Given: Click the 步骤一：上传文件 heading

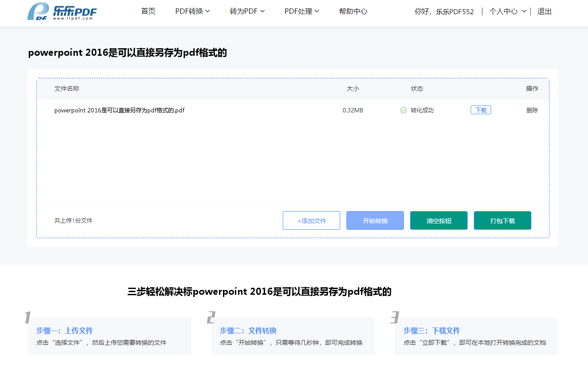Looking at the screenshot, I should [x=65, y=331].
